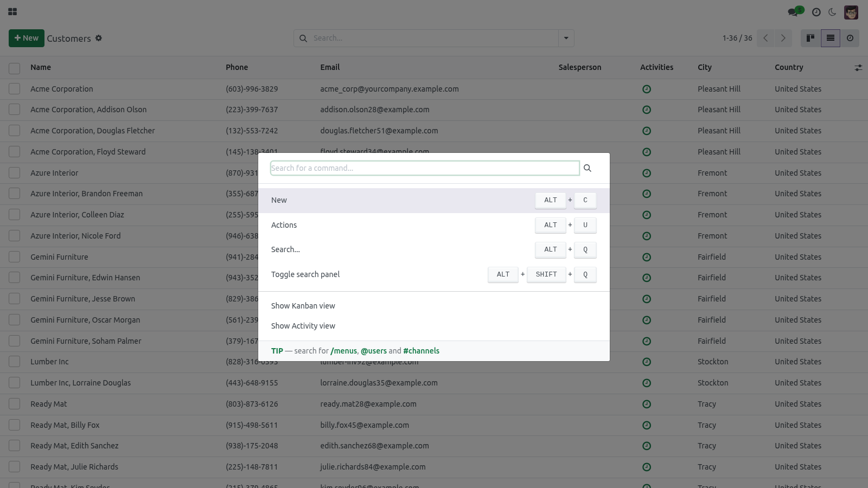This screenshot has width=868, height=488.
Task: Sort by Email column header
Action: [330, 67]
